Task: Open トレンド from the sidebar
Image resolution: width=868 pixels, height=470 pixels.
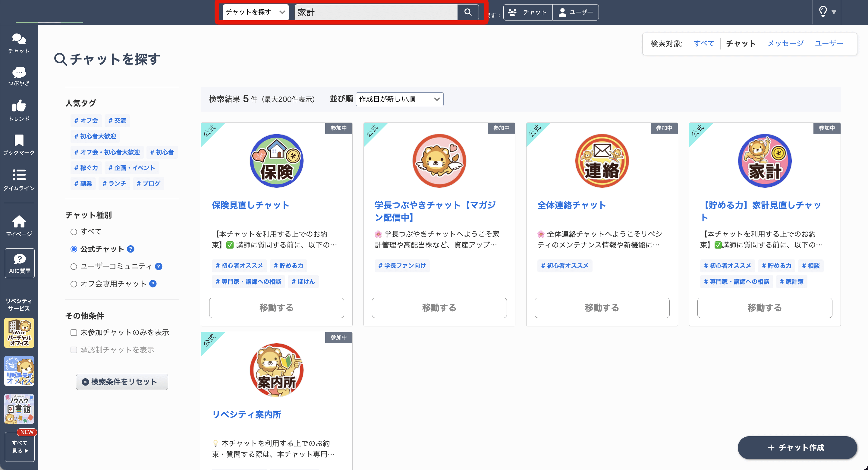Action: [x=19, y=110]
